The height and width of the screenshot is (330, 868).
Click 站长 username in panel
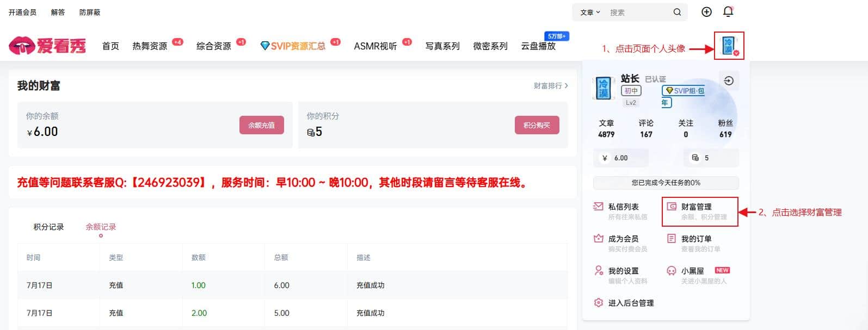(630, 79)
